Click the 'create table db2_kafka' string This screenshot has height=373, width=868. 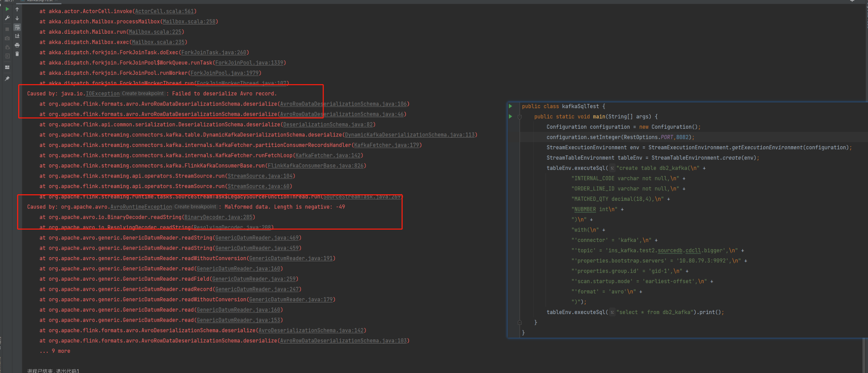658,168
